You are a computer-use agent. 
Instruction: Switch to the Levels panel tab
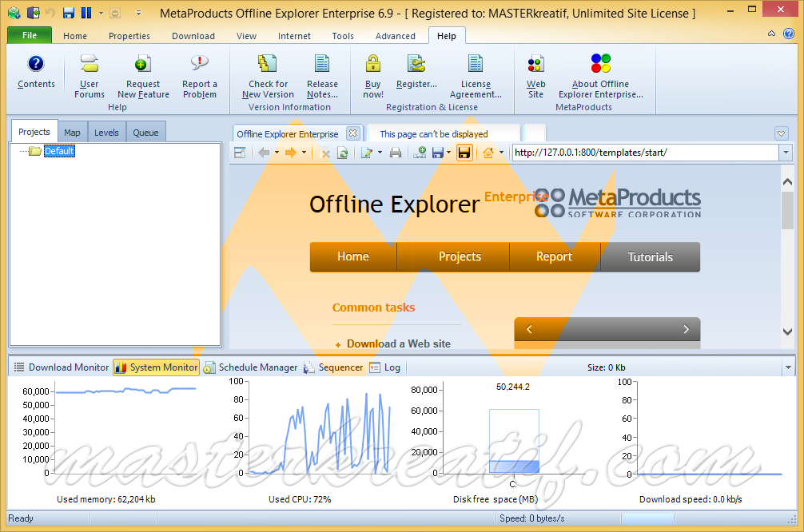point(106,133)
